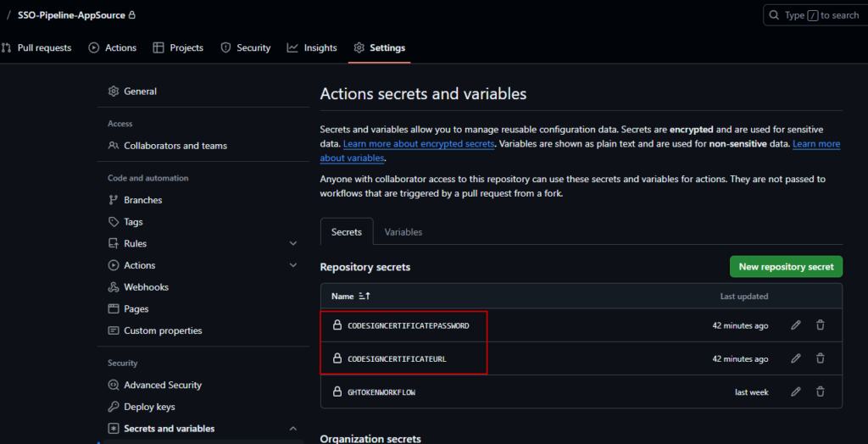Click '42 minutes ago' for CODESIGNCERTIFICATEPASSWORD
Screen dimensions: 868x444
point(740,325)
